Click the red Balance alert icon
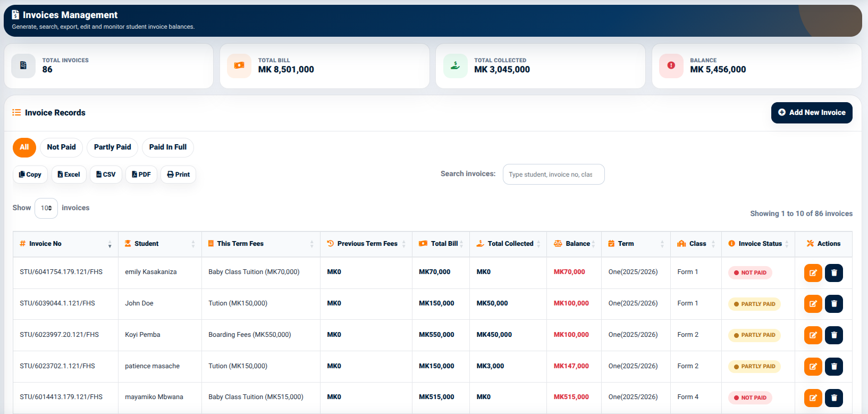This screenshot has height=414, width=868. click(x=671, y=65)
